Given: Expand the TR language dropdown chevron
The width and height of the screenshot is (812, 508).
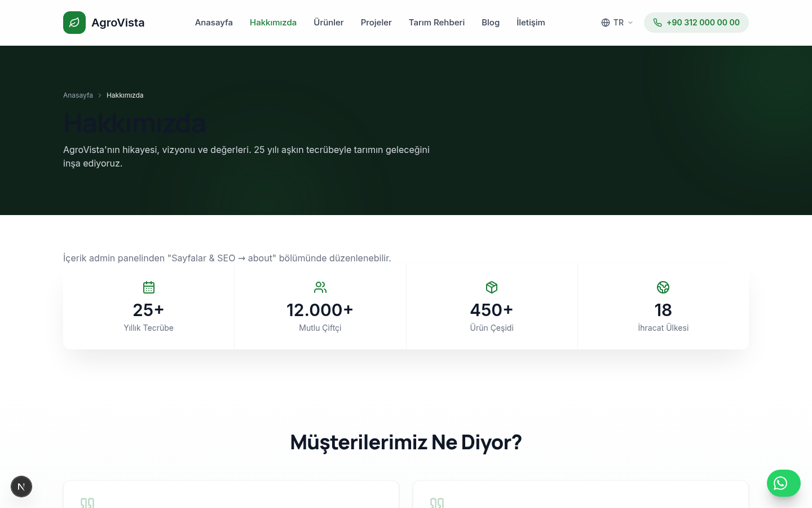Looking at the screenshot, I should [x=630, y=23].
